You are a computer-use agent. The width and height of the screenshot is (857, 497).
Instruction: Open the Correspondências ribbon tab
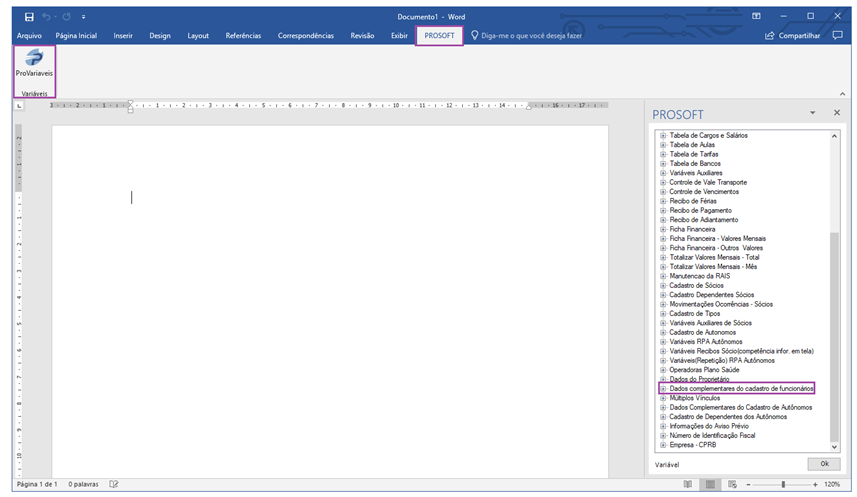pos(306,36)
